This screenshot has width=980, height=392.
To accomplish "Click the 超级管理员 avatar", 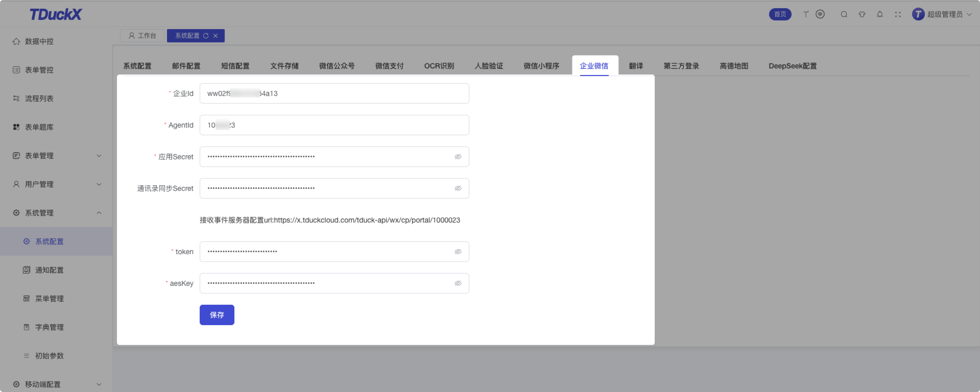I will tap(918, 14).
